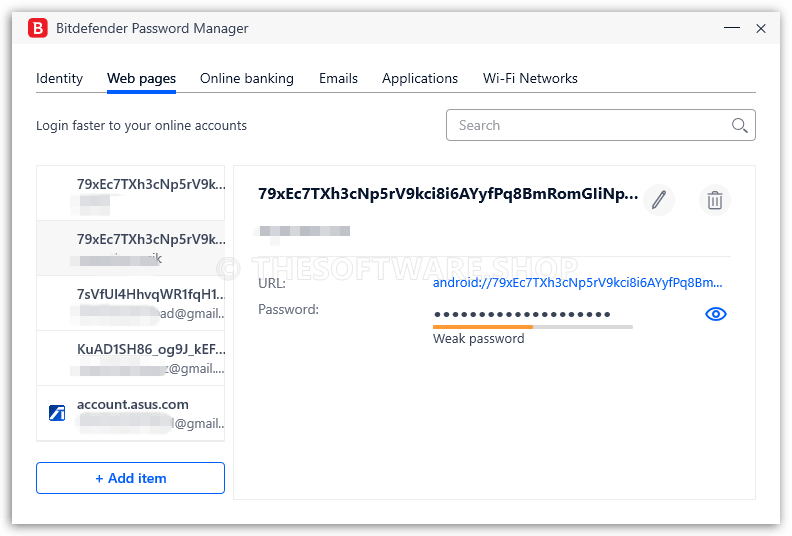Screen dimensions: 792x536
Task: Open the Online banking tab
Action: tap(246, 78)
